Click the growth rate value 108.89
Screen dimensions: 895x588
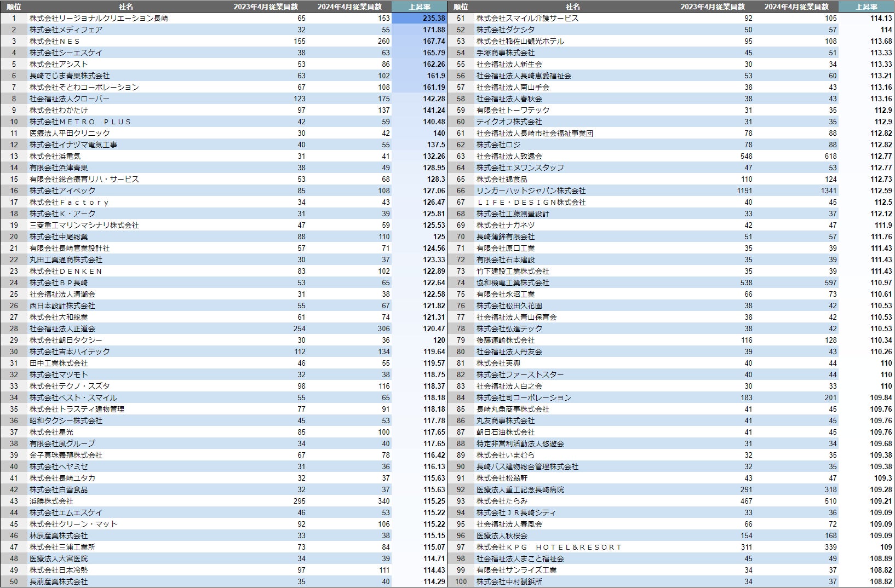click(881, 558)
